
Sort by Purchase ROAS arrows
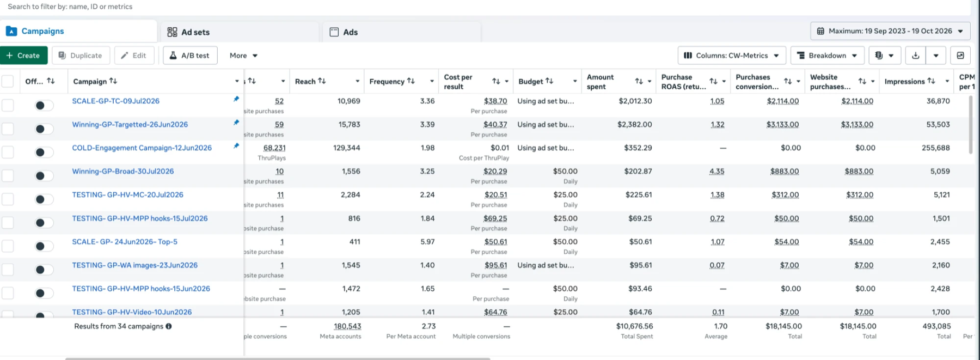tap(714, 81)
